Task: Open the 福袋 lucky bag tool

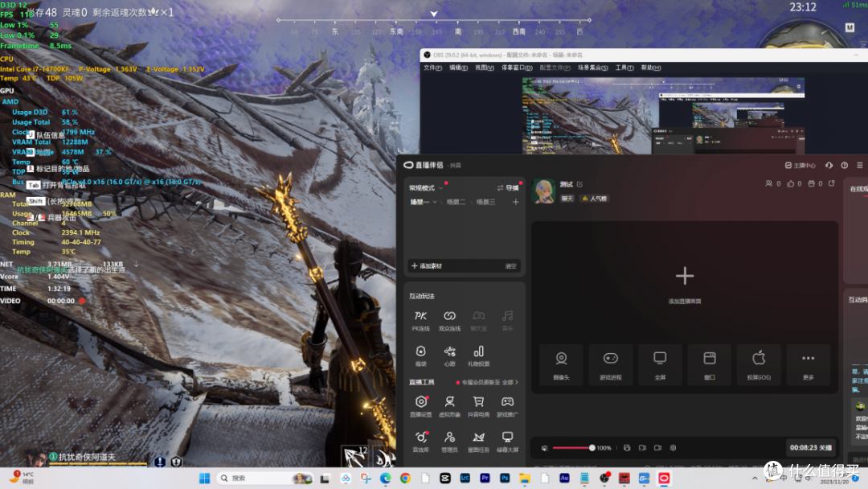Action: (420, 355)
